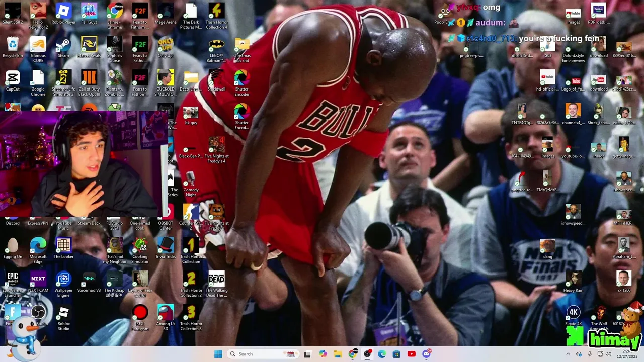Open Microsoft Store from the taskbar
Viewport: 644px width, 362px height.
396,354
